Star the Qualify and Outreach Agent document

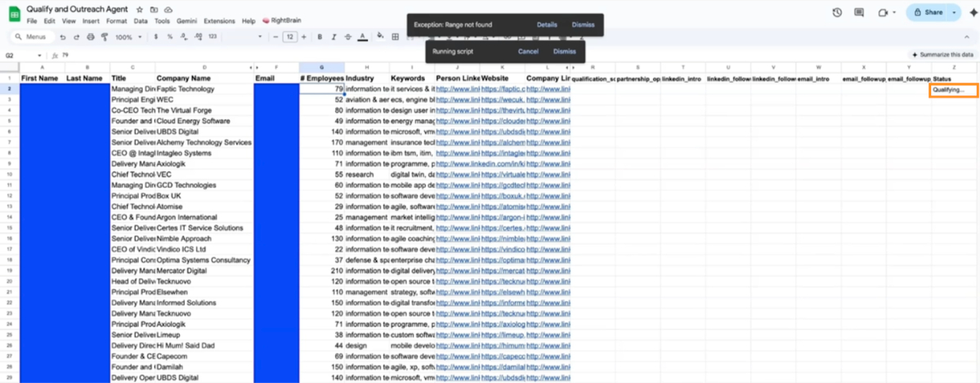pos(139,8)
